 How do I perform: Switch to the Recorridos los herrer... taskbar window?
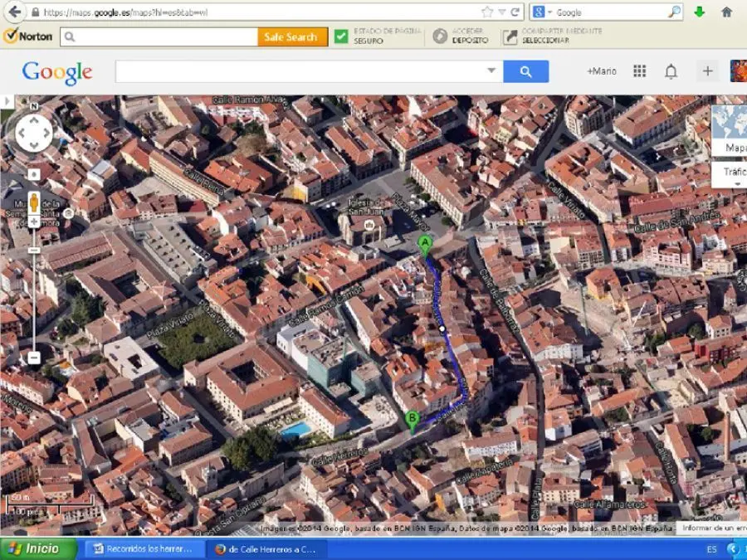point(143,549)
